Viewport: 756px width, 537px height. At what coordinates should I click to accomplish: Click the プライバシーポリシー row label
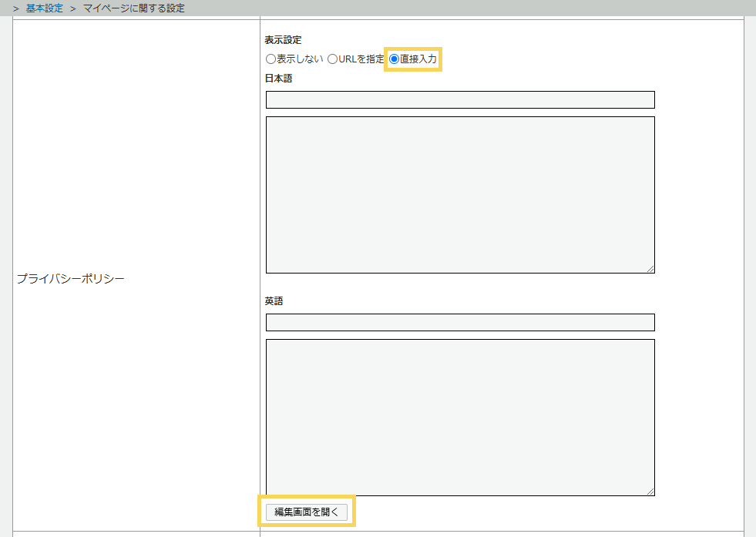[70, 279]
